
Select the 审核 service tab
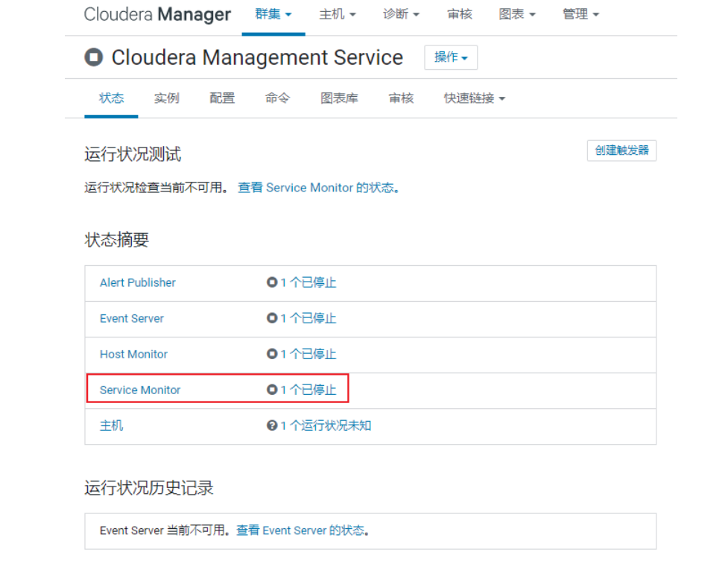[401, 98]
